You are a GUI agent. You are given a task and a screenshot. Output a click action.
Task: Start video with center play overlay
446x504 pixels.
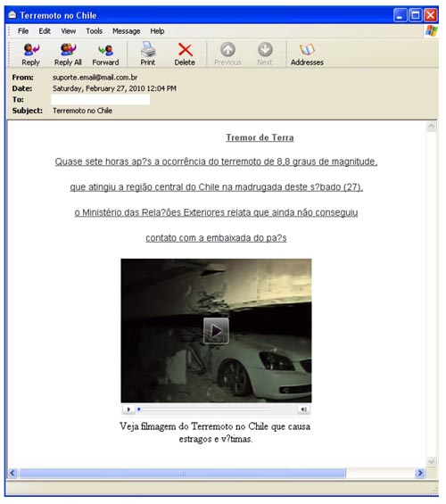[216, 331]
